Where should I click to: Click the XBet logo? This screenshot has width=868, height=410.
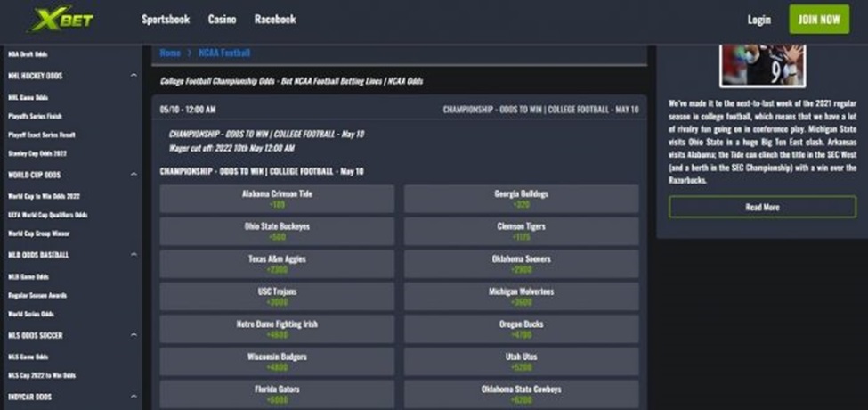(61, 19)
